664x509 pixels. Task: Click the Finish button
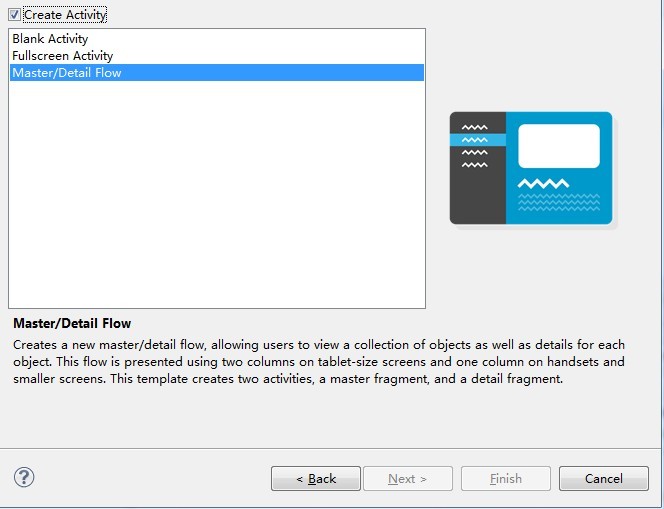click(x=505, y=479)
